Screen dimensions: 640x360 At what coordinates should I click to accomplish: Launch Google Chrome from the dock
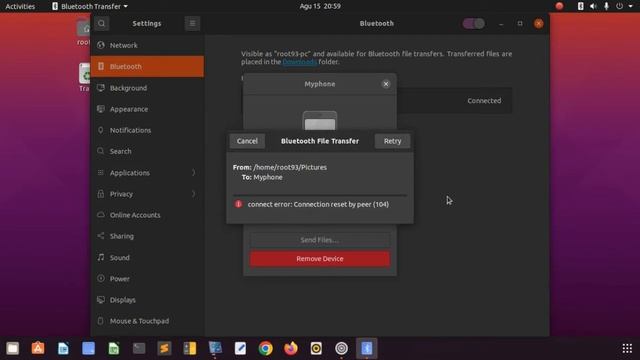(x=266, y=348)
